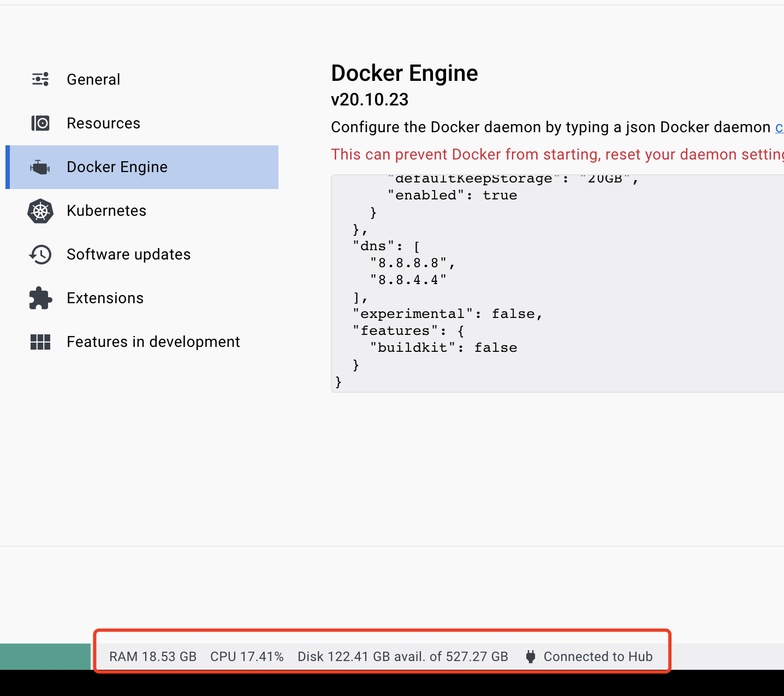Image resolution: width=784 pixels, height=696 pixels.
Task: Click the green engine status indicator in the status bar
Action: 45,657
